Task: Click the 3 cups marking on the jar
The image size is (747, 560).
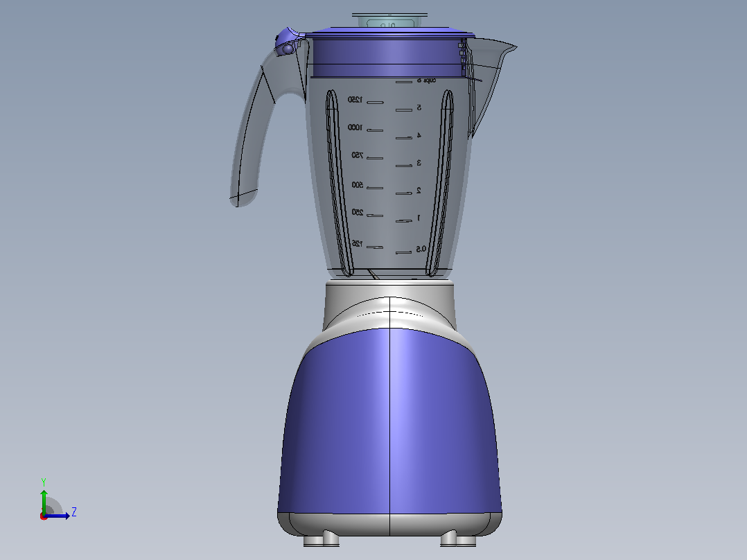Action: 419,163
